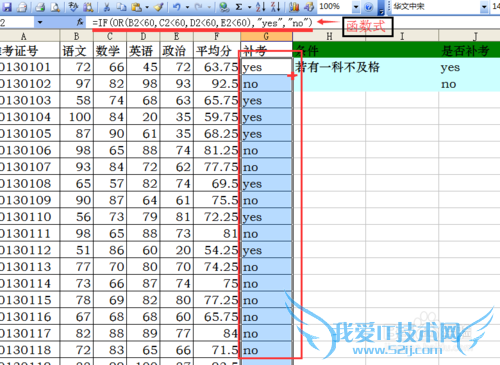Image resolution: width=500 pixels, height=365 pixels.
Task: Click the 英语 header cell
Action: point(143,50)
